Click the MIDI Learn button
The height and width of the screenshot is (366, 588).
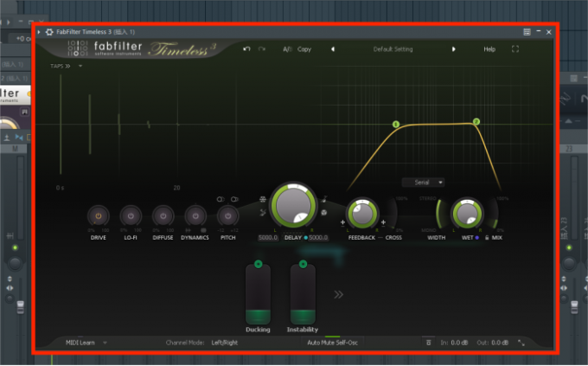80,343
